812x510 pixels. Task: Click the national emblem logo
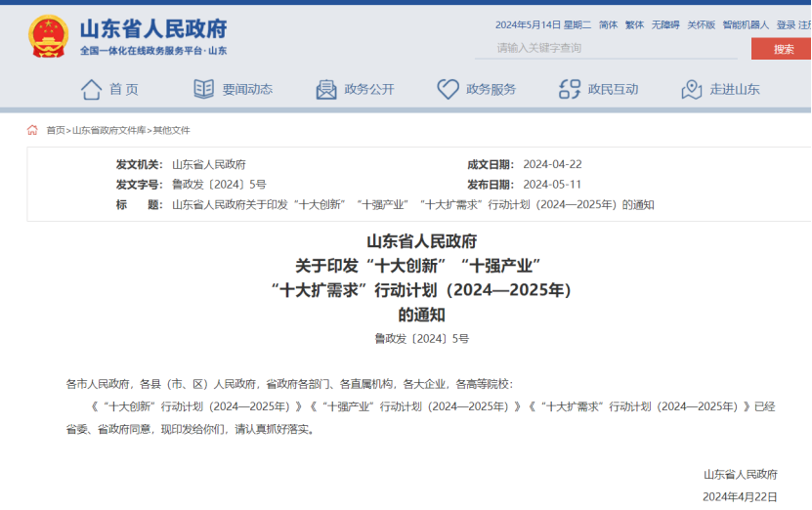tap(47, 36)
